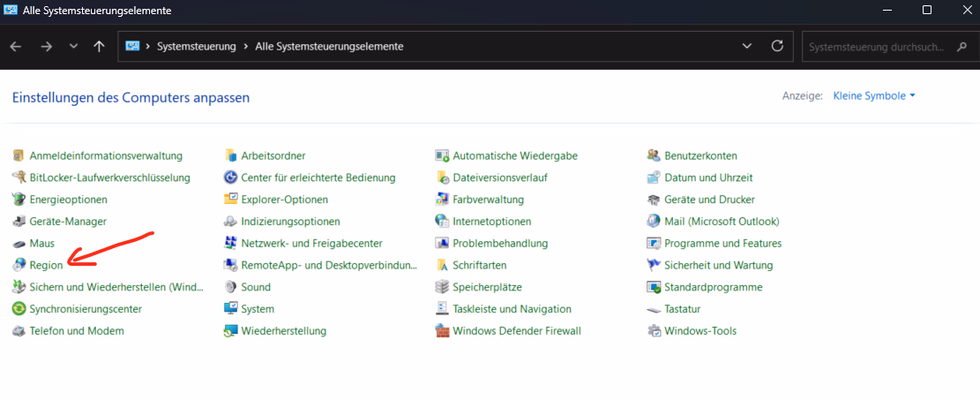Viewport: 980px width, 400px height.
Task: Click the Windows Defender Firewall icon
Action: (442, 330)
